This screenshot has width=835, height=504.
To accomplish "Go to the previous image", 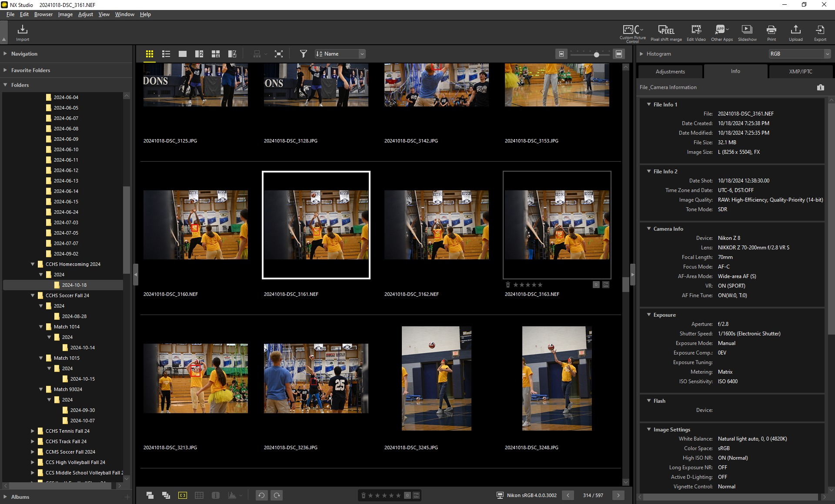I will (x=568, y=495).
